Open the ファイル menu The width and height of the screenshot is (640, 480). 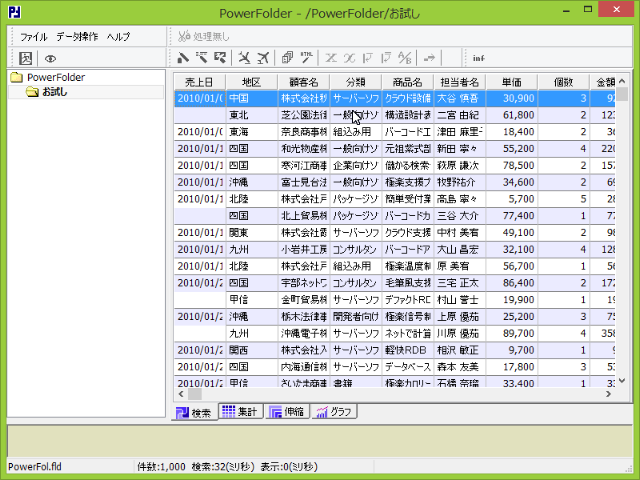[x=34, y=37]
